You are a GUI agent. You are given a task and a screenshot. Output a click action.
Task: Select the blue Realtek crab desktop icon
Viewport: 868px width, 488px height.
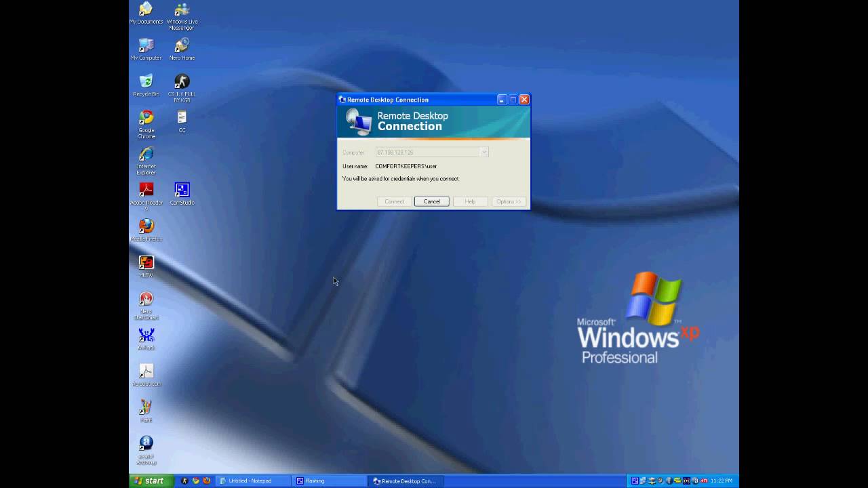pyautogui.click(x=146, y=339)
